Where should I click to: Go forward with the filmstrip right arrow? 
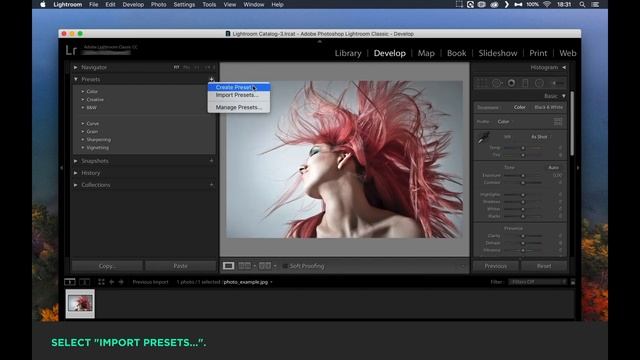coord(121,282)
